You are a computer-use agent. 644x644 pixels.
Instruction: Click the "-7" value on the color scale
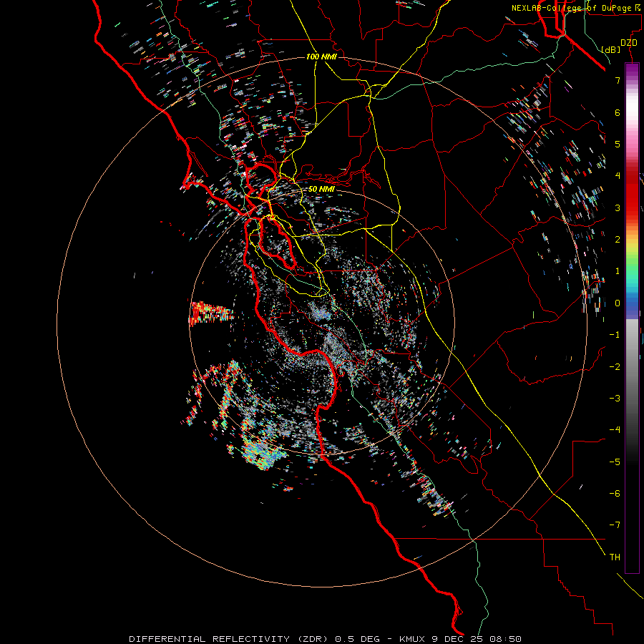[x=615, y=525]
